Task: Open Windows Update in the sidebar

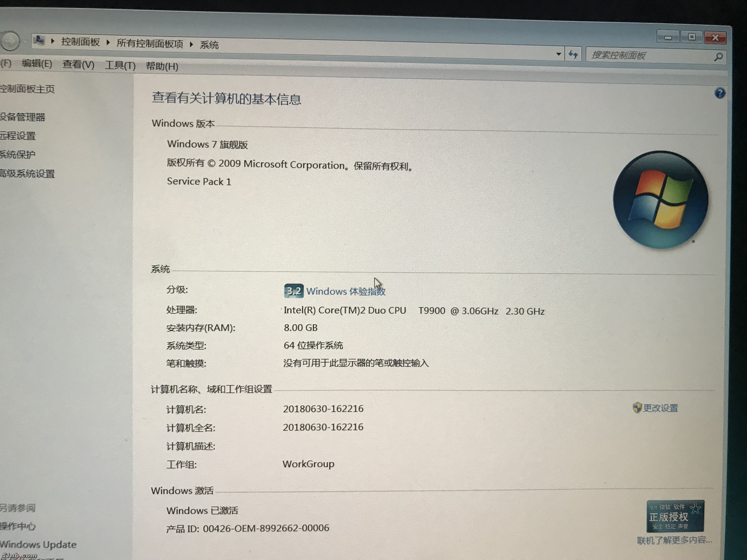Action: click(x=38, y=544)
